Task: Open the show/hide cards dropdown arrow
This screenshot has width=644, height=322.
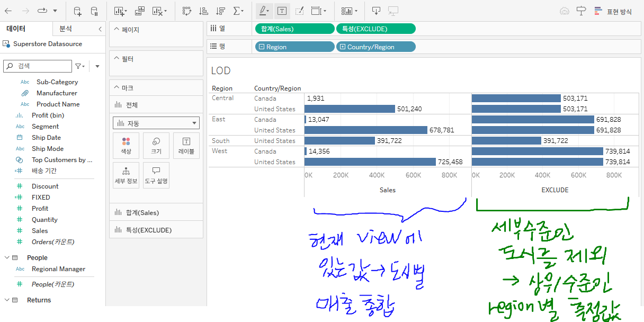Action: click(356, 11)
